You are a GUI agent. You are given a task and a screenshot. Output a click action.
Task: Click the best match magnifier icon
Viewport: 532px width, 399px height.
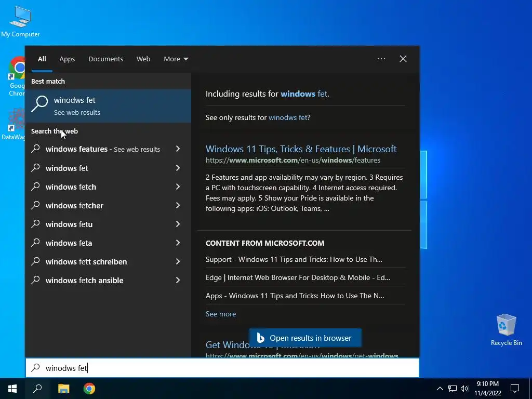(39, 104)
